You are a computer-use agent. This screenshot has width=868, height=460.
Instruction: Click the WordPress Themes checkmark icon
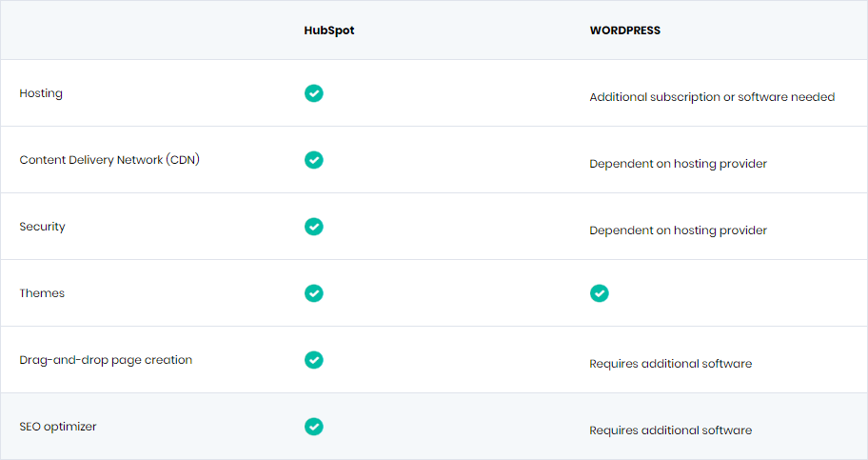(599, 292)
